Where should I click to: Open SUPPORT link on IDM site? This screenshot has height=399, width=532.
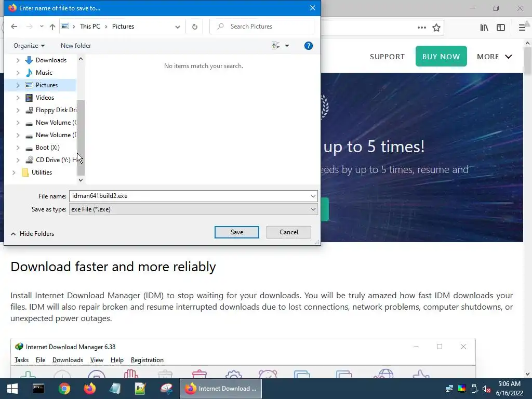387,57
